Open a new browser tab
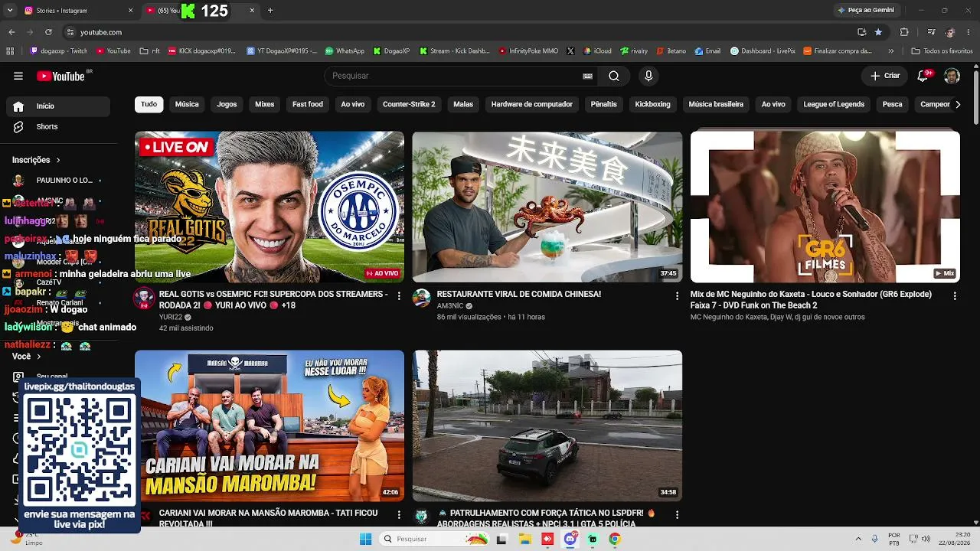 (270, 11)
